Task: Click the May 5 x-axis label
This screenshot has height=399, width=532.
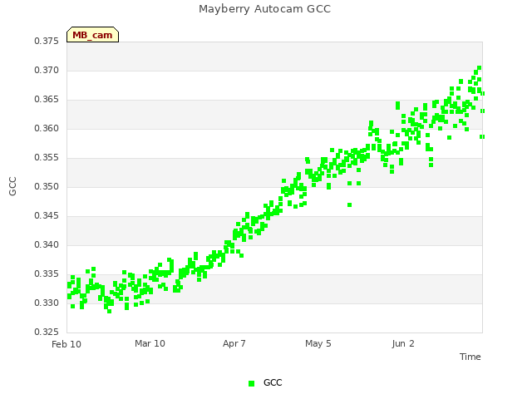Action: 318,343
